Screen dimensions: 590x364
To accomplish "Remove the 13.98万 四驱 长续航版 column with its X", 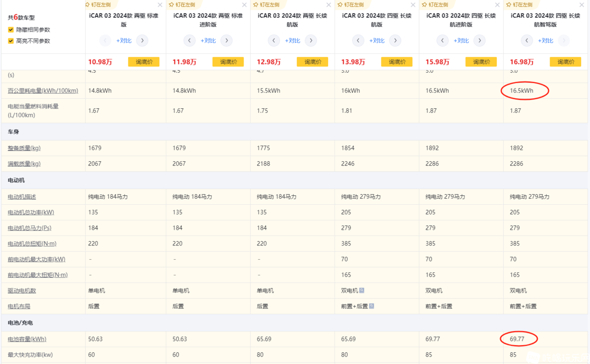I will click(413, 5).
